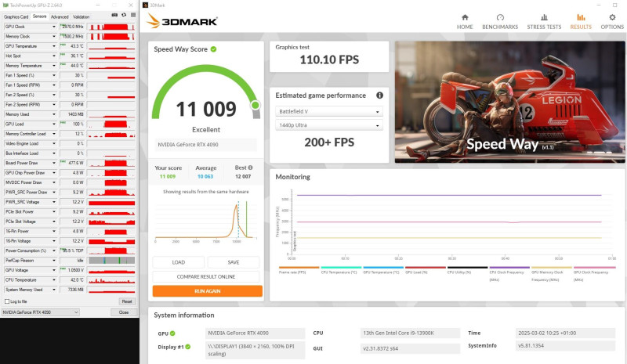
Task: Click the green validation check beside Speed Way Score
Action: (x=213, y=49)
